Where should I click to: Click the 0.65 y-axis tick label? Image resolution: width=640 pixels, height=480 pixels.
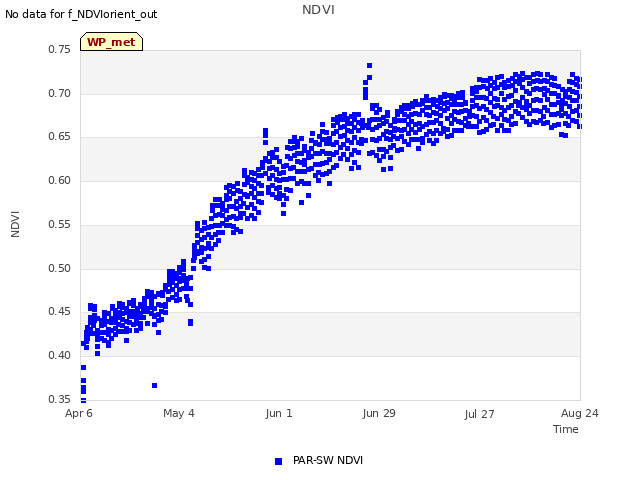point(59,136)
